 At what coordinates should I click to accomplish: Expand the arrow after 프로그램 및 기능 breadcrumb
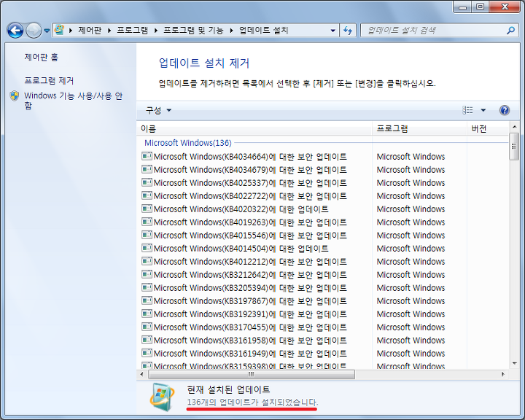(231, 31)
